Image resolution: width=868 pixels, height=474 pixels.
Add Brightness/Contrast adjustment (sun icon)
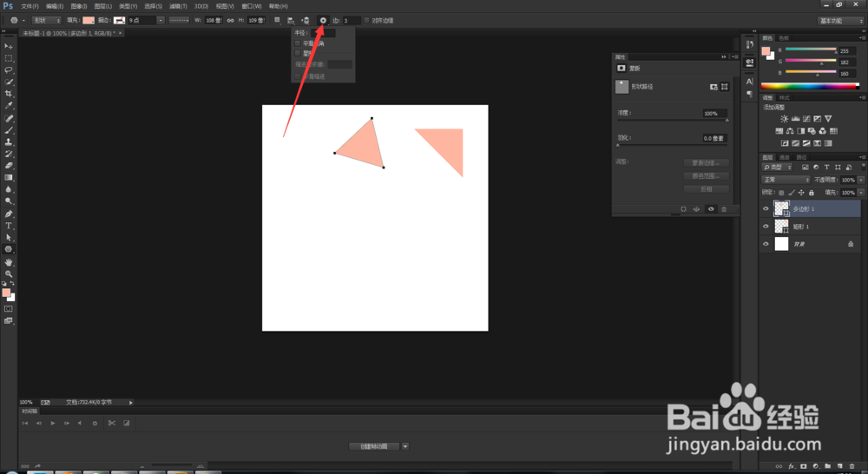coord(784,118)
